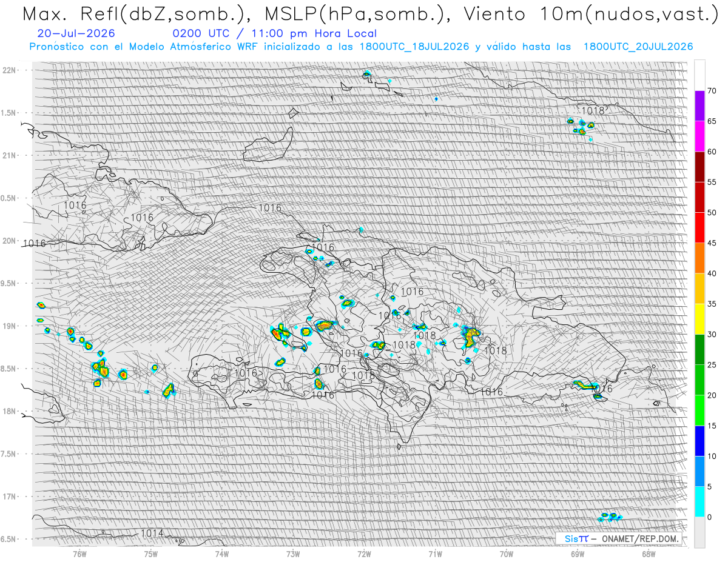Pick the light green 15-20 dBZ band
The height and width of the screenshot is (562, 728).
pyautogui.click(x=699, y=410)
